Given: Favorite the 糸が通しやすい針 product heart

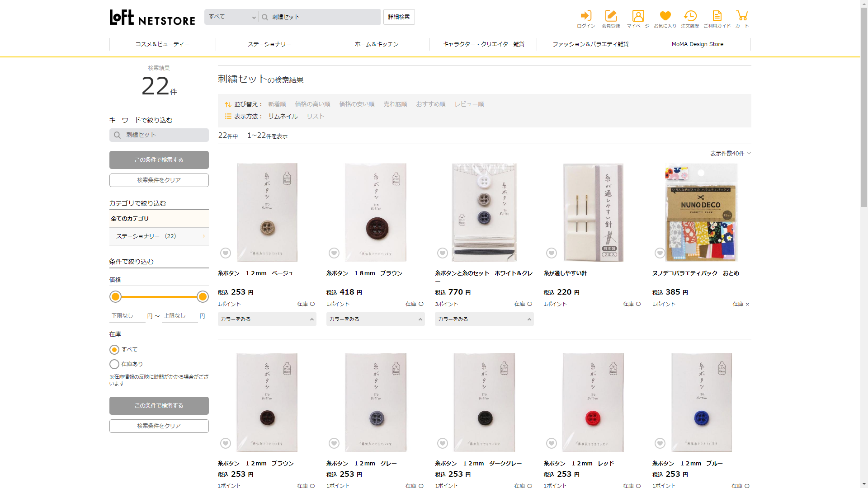Looking at the screenshot, I should [x=551, y=253].
